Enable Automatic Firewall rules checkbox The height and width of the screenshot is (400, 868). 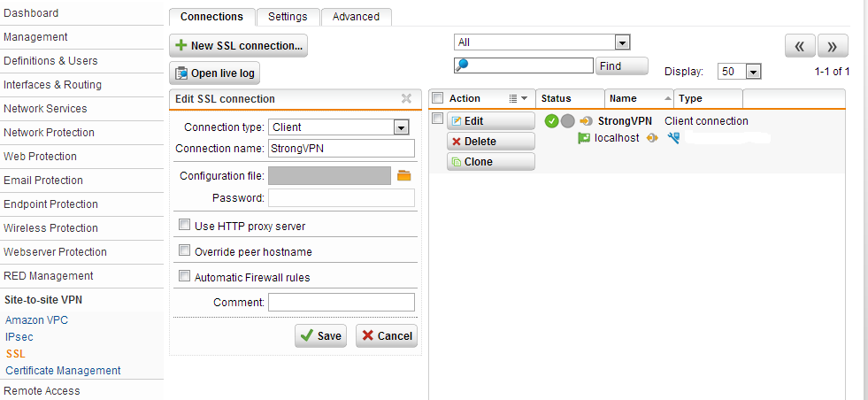click(184, 276)
